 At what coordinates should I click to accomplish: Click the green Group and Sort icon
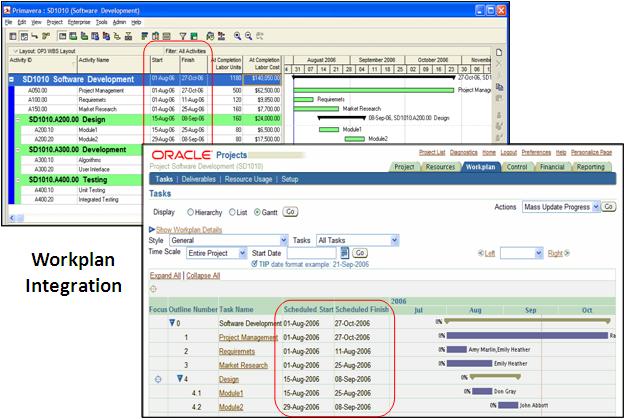194,36
